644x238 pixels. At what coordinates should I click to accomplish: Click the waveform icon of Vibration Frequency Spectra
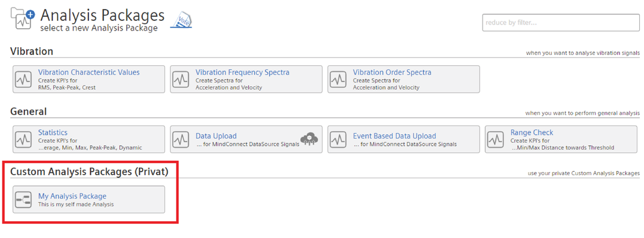(181, 79)
